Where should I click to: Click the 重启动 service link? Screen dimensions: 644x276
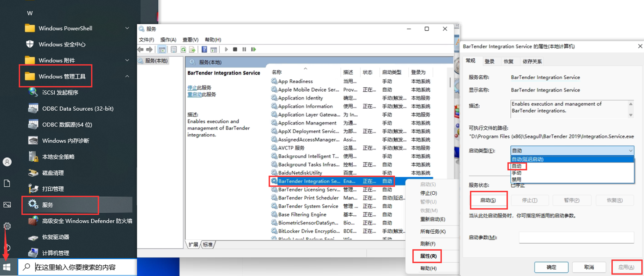(194, 94)
